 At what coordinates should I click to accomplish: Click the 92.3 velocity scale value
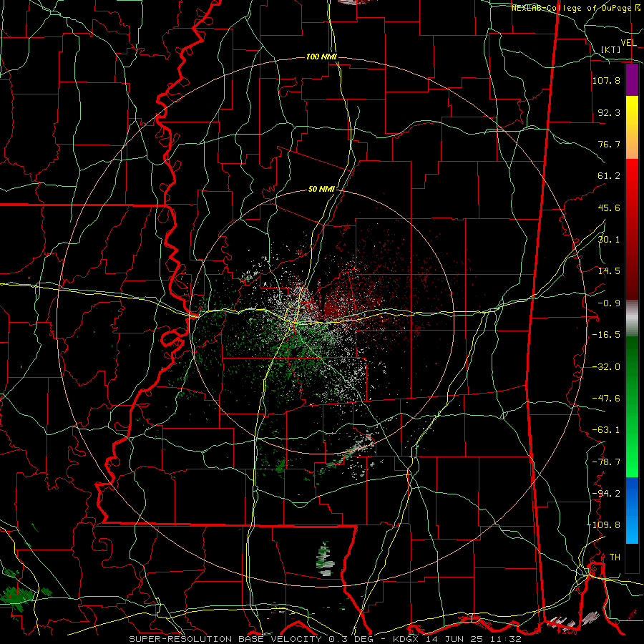tap(609, 112)
